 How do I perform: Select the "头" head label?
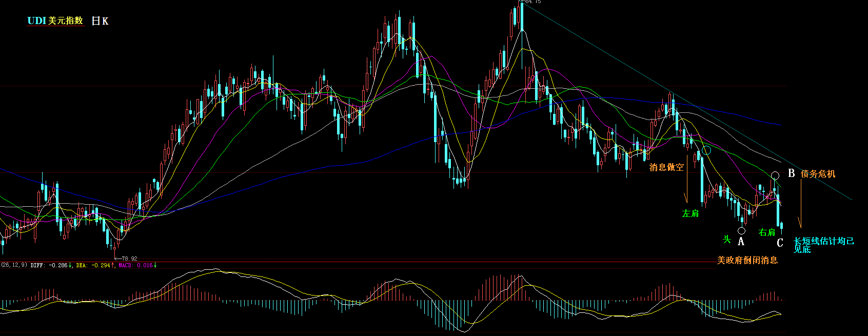(x=727, y=240)
